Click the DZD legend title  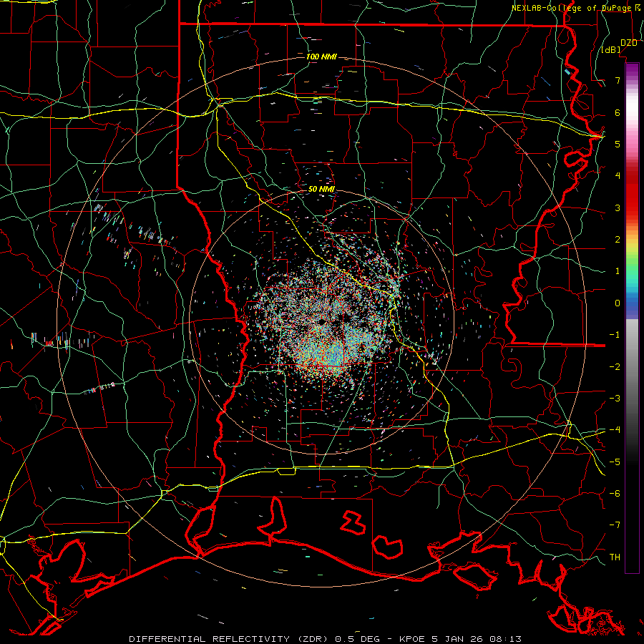pos(629,43)
